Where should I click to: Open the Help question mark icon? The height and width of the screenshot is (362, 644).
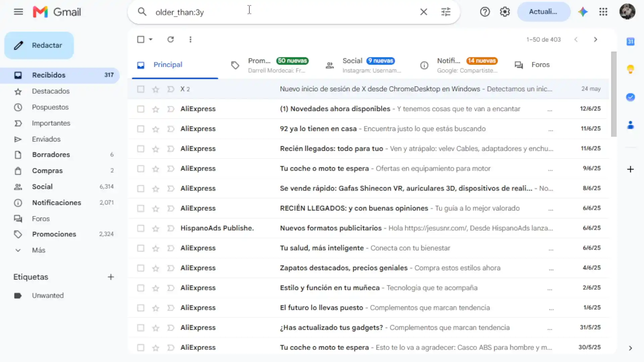[x=485, y=12]
